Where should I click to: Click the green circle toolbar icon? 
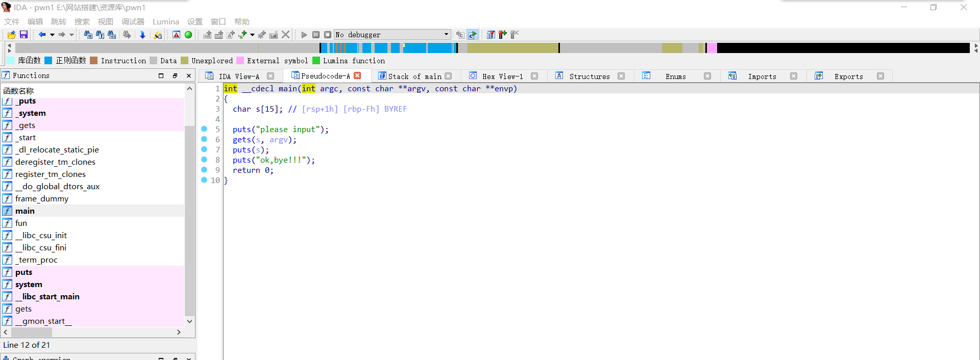coord(188,35)
